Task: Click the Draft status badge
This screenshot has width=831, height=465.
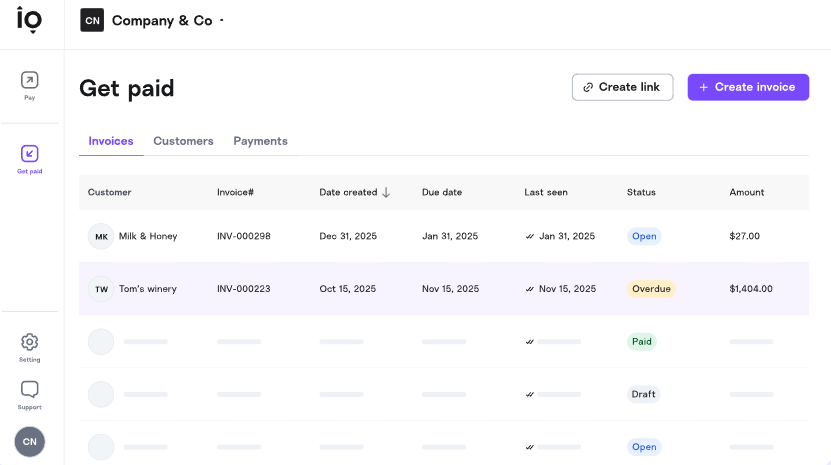Action: coord(643,394)
